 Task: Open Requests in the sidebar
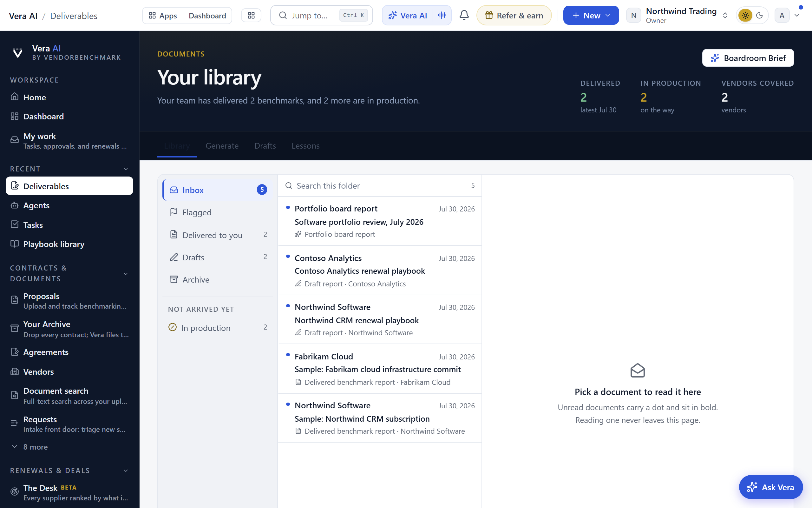tap(69, 424)
